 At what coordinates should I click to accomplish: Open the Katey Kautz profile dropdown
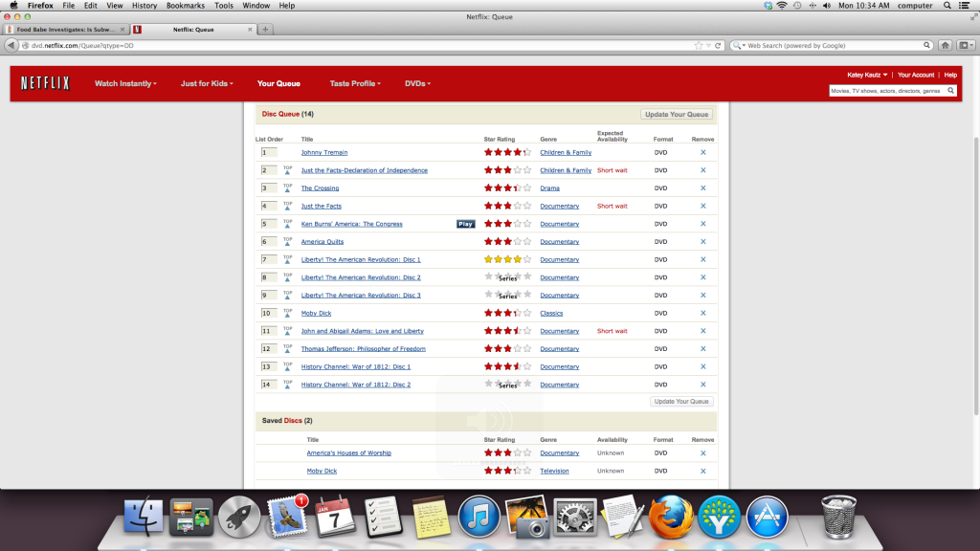coord(867,75)
